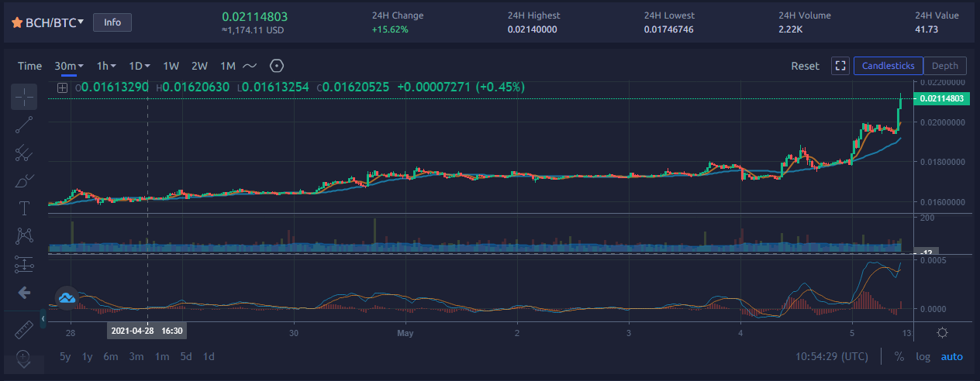Select the Text annotation tool
The image size is (980, 381).
pyautogui.click(x=24, y=208)
